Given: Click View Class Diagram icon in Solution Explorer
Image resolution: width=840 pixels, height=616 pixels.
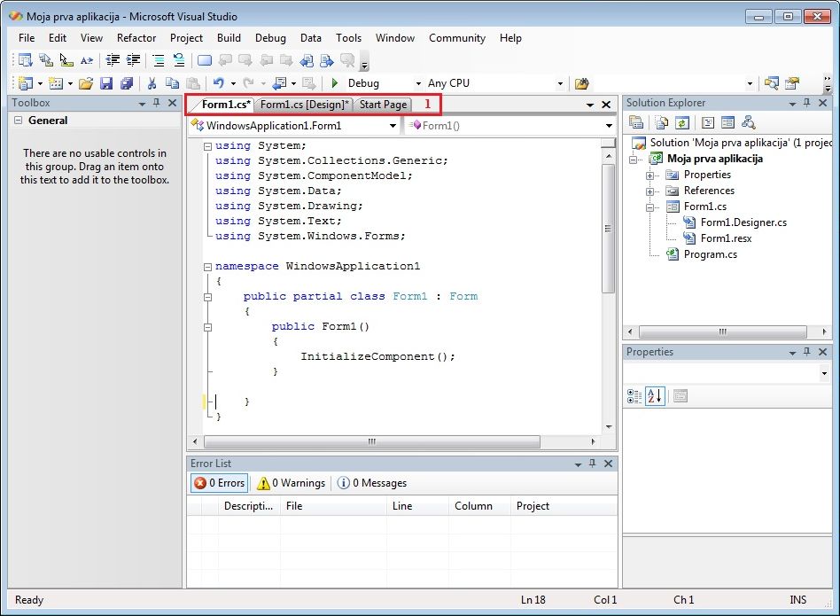Looking at the screenshot, I should click(749, 122).
